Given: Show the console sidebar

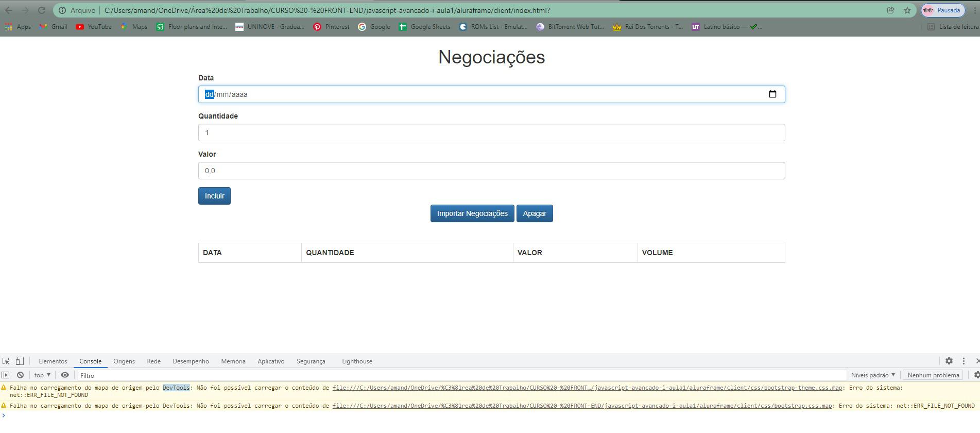Looking at the screenshot, I should [x=6, y=375].
